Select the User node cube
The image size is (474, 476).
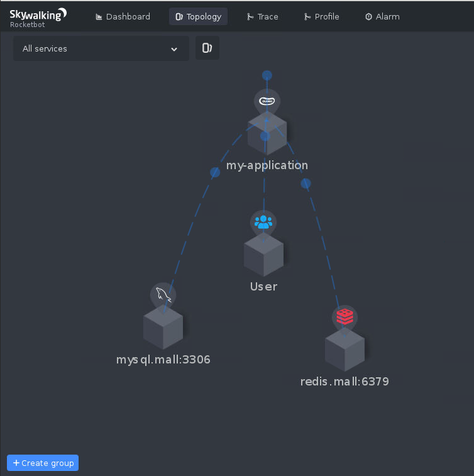(x=263, y=255)
